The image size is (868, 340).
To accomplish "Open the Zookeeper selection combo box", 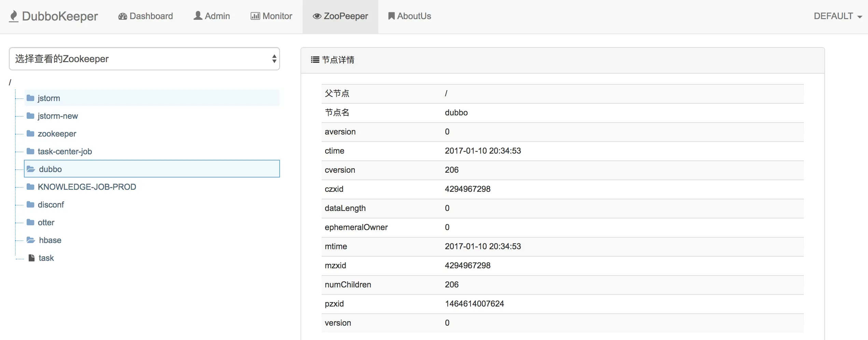I will click(x=144, y=59).
